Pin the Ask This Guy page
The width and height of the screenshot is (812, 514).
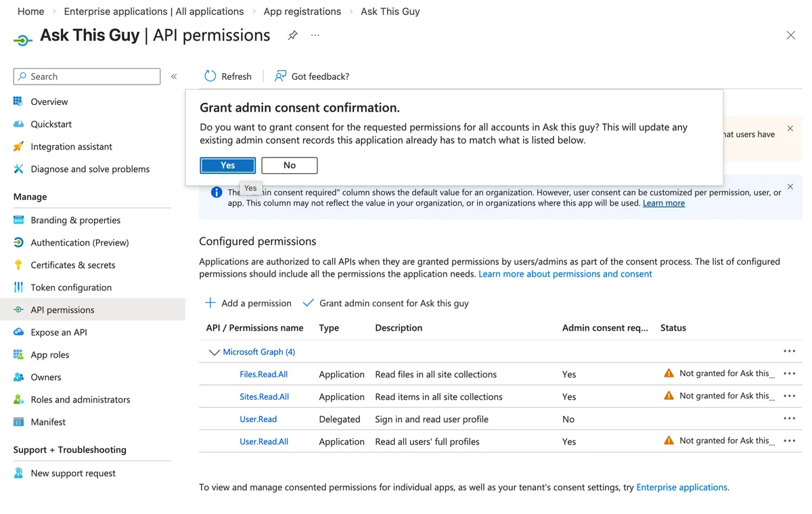(x=292, y=35)
